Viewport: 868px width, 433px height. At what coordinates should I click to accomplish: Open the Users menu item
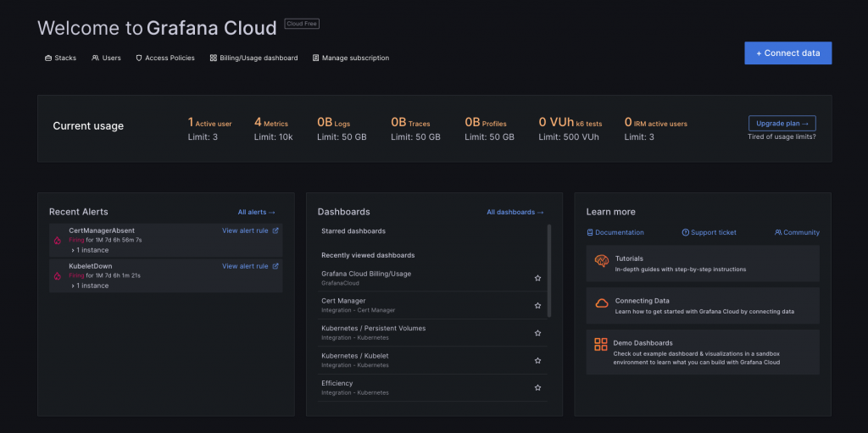click(106, 58)
